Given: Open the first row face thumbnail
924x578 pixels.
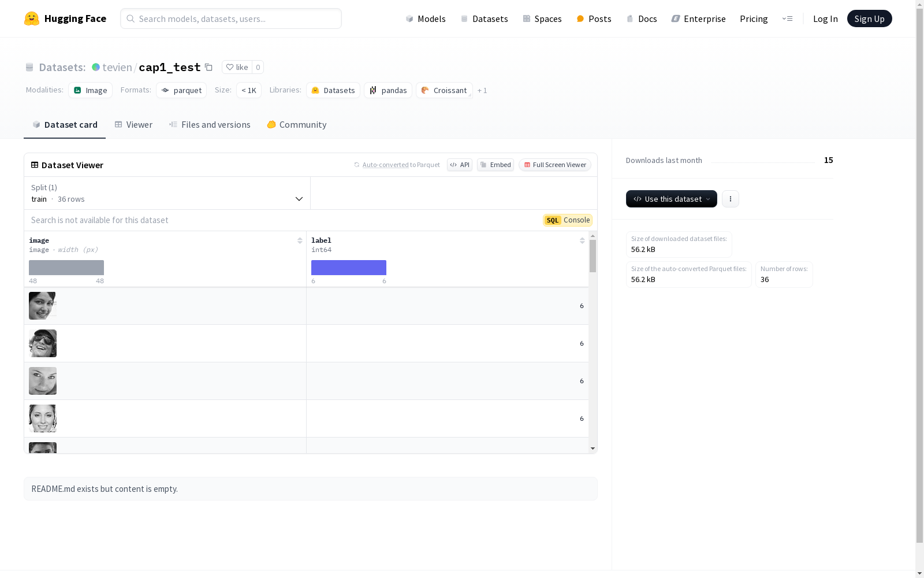Looking at the screenshot, I should click(43, 306).
